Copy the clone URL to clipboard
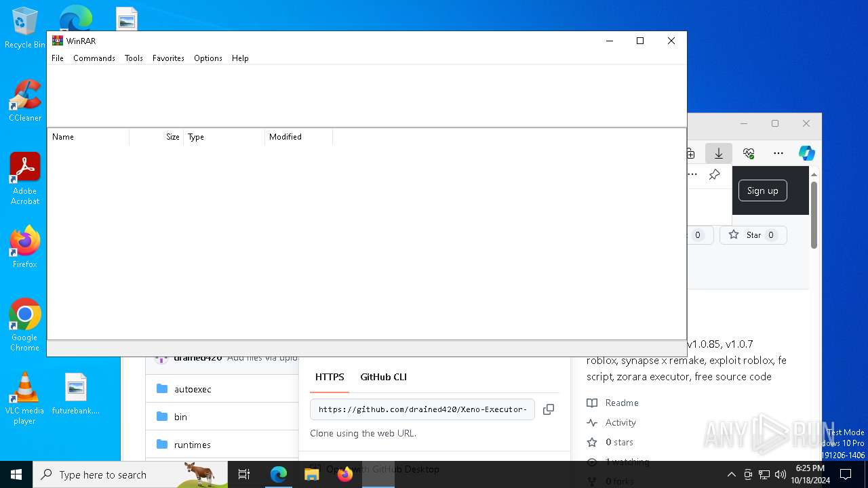This screenshot has height=488, width=868. 549,409
